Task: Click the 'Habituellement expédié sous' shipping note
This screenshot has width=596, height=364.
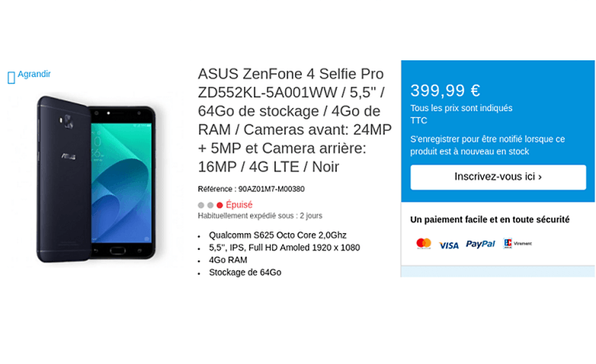Action: (259, 216)
